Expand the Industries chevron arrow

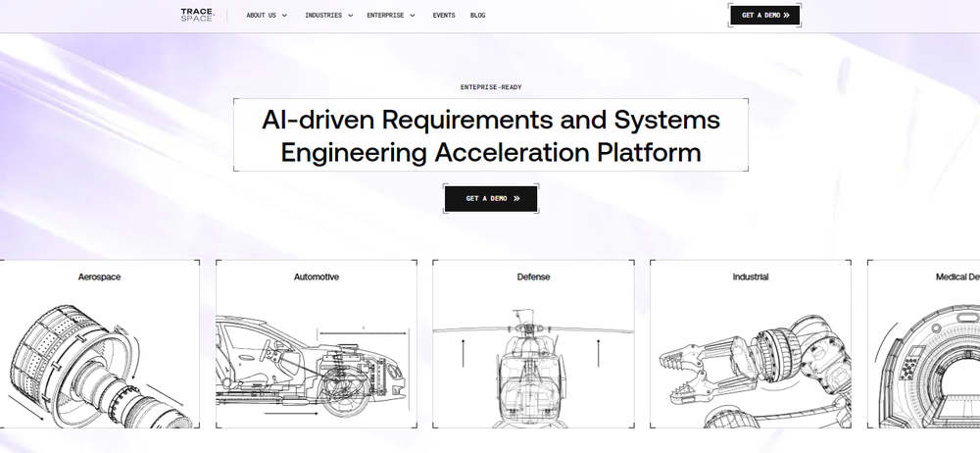point(350,16)
